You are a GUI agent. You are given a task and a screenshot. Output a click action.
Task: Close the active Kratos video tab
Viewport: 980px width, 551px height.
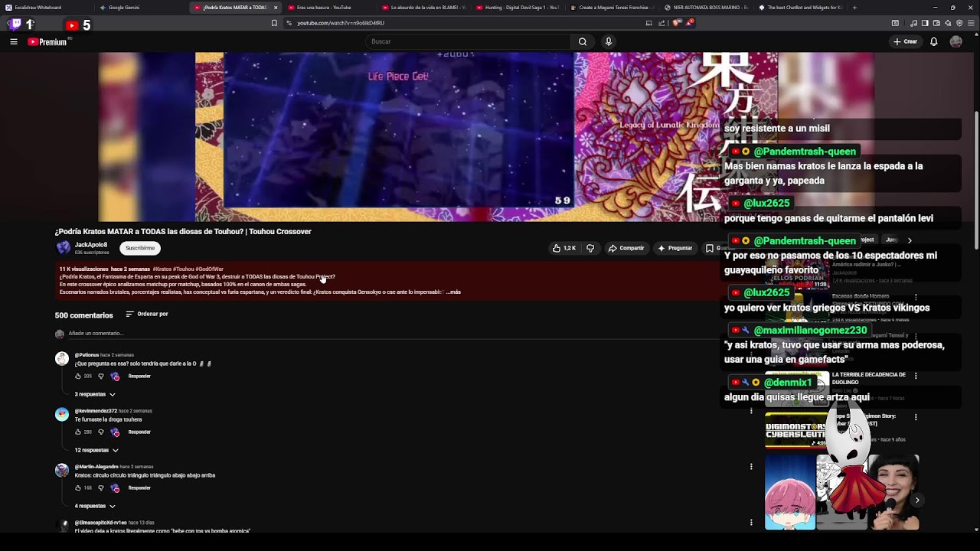(x=276, y=8)
